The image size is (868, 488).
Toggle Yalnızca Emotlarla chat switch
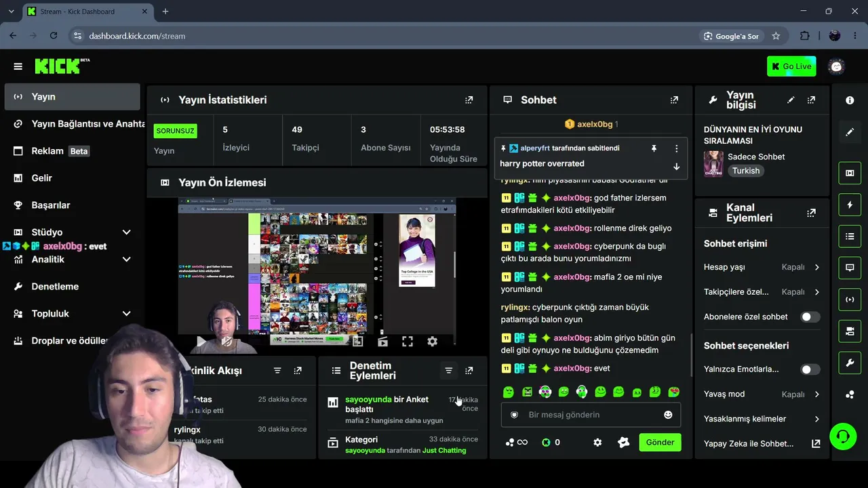810,369
